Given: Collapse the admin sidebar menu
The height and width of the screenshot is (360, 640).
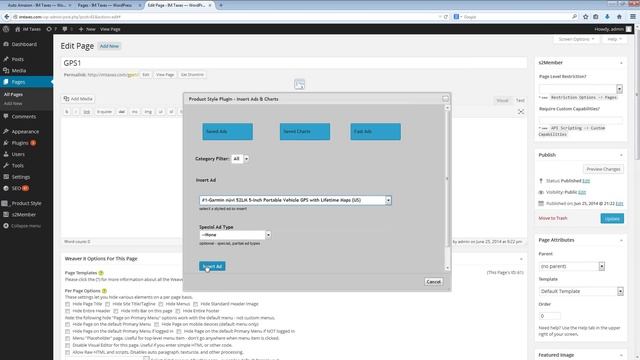Looking at the screenshot, I should point(25,226).
